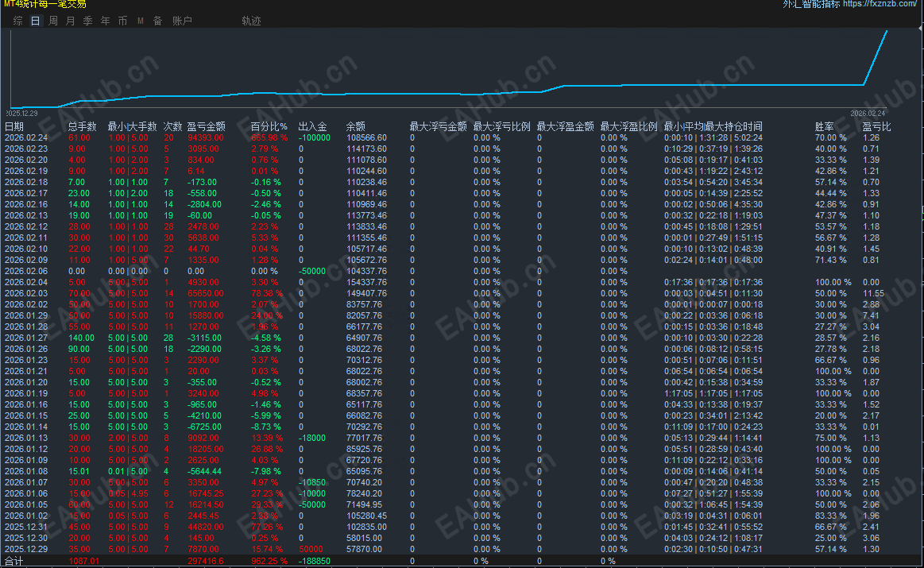Open the 币 currency statistics view
The width and height of the screenshot is (924, 568).
(x=122, y=21)
